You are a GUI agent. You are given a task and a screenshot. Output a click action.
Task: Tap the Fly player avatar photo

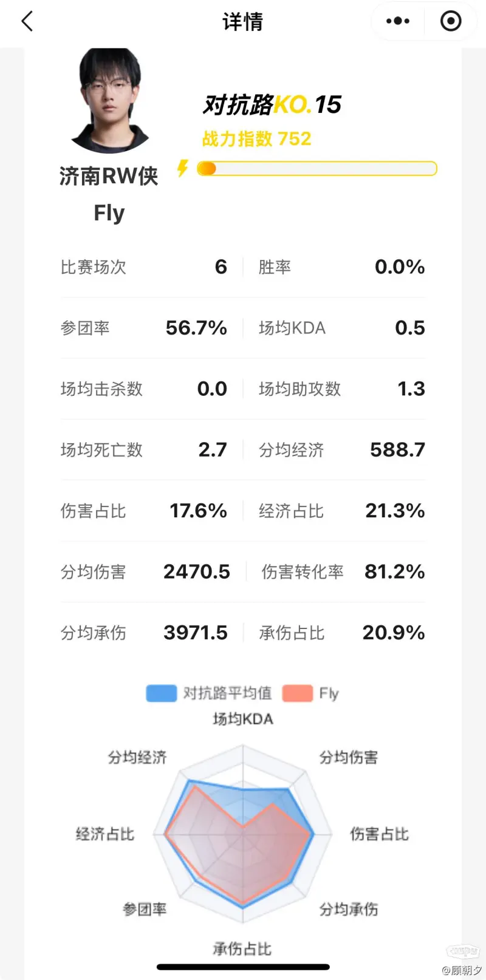tap(110, 100)
